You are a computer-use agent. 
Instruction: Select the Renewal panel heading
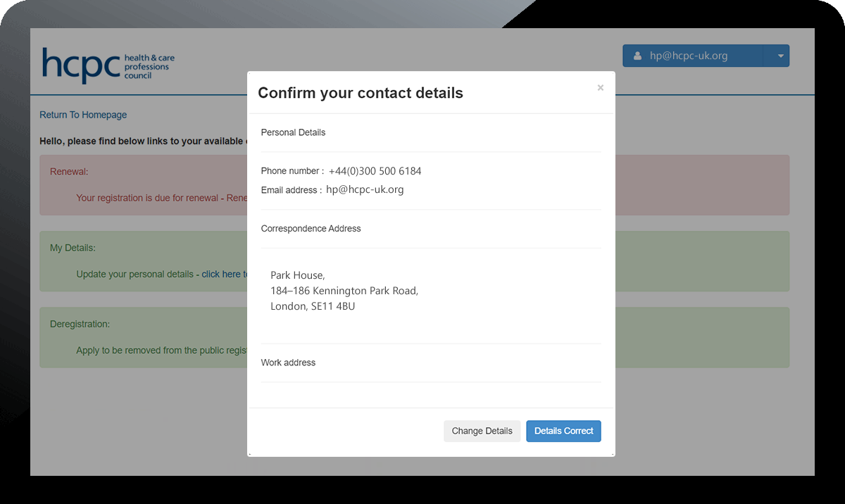coord(69,172)
